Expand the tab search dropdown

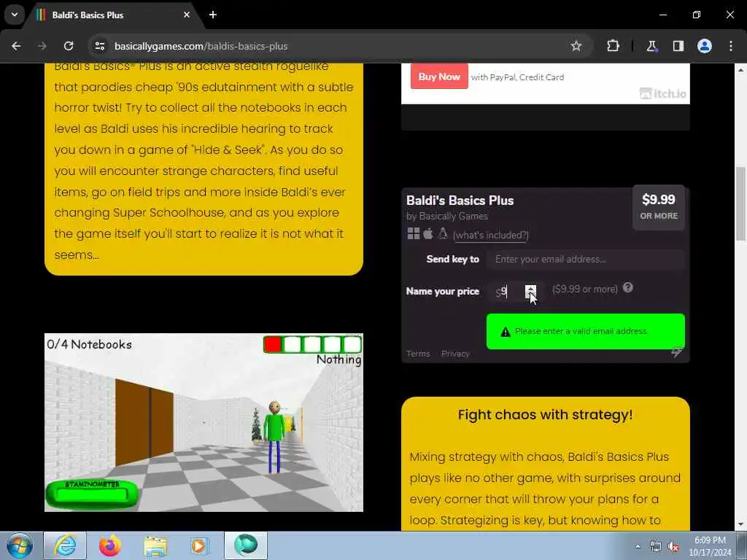pyautogui.click(x=15, y=15)
